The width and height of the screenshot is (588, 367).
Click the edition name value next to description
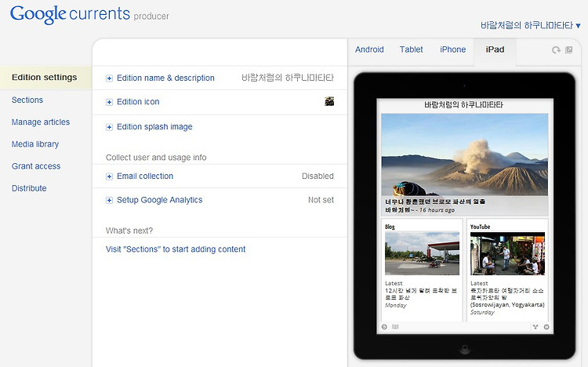288,78
